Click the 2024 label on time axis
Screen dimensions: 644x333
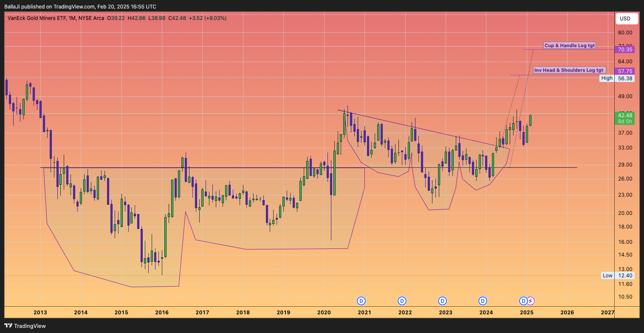486,313
